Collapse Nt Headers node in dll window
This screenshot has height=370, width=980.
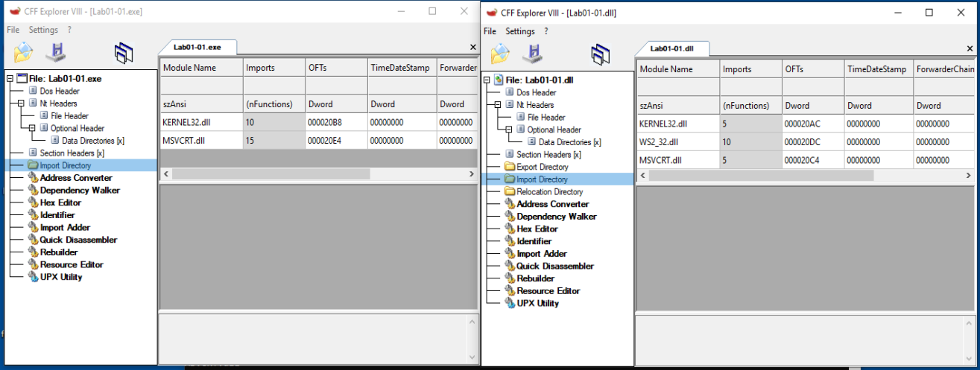click(x=498, y=105)
